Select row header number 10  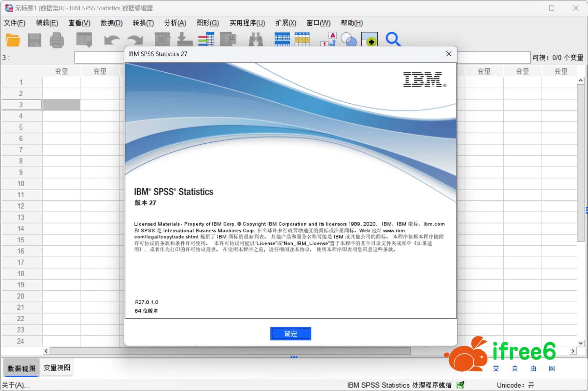point(21,184)
